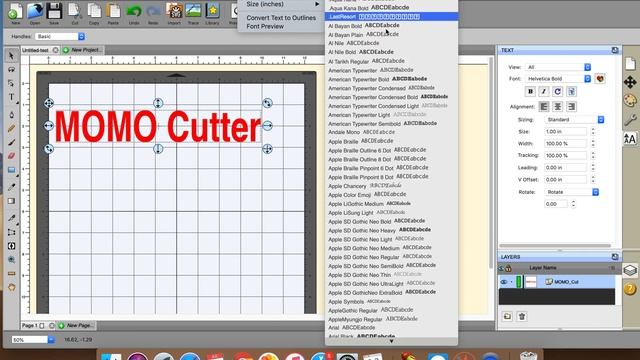Set text alignment to center
The height and width of the screenshot is (360, 640).
tap(558, 107)
